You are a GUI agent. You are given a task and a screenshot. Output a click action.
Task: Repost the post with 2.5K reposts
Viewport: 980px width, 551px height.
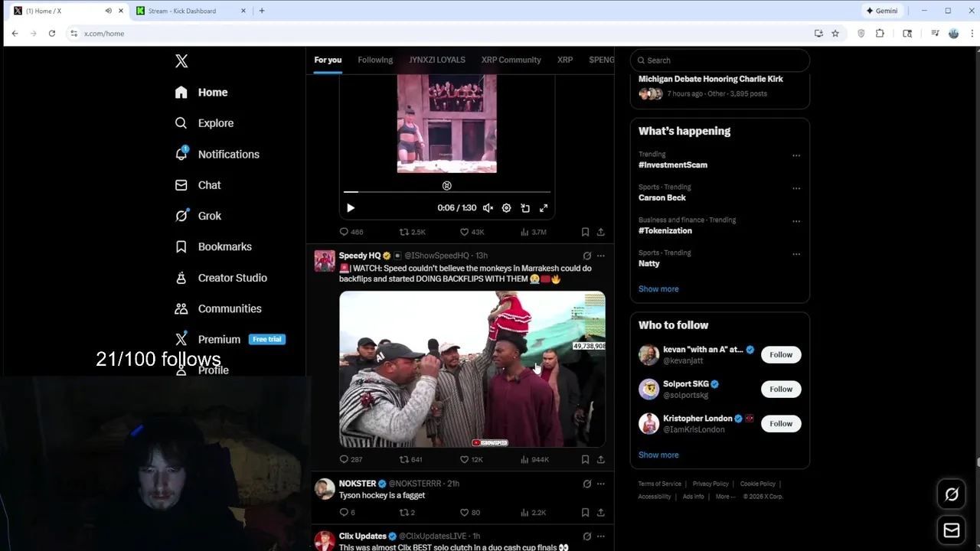412,232
